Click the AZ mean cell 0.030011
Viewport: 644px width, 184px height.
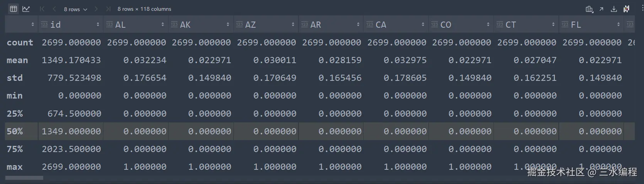coord(275,60)
